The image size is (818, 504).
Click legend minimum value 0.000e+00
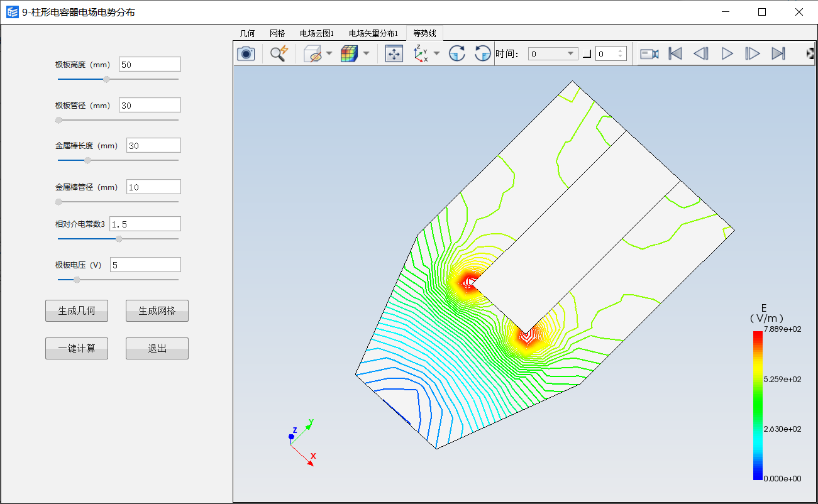point(782,478)
